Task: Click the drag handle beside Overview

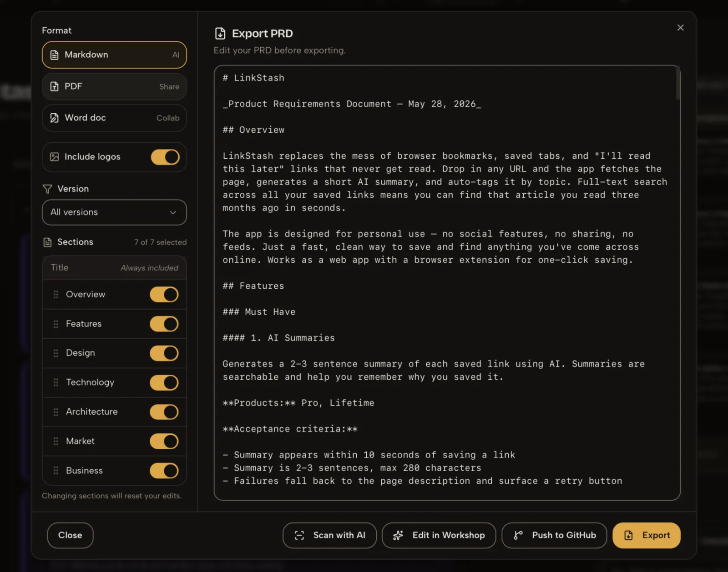Action: coord(56,294)
